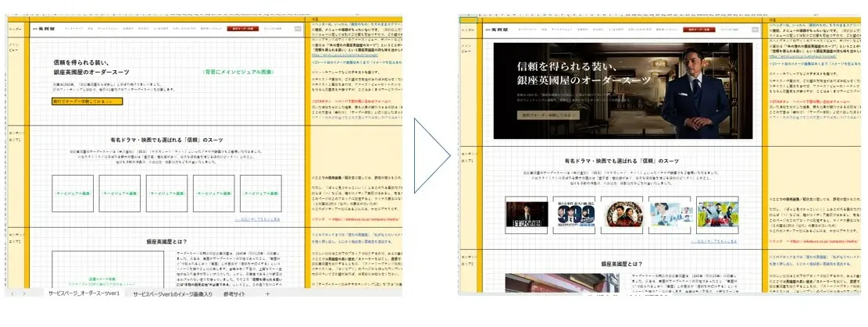
Task: Select the fifth キービジュアル画像 placeholder box
Action: pyautogui.click(x=261, y=194)
